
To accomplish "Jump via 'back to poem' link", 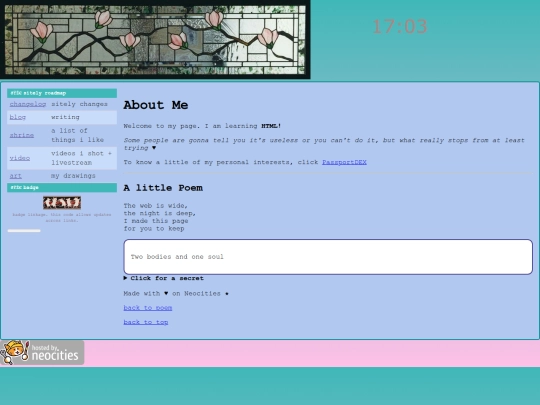I will (x=148, y=308).
